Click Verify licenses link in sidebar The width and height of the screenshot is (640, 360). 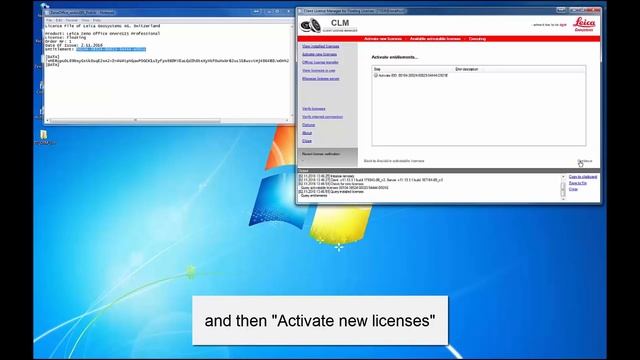click(x=313, y=109)
